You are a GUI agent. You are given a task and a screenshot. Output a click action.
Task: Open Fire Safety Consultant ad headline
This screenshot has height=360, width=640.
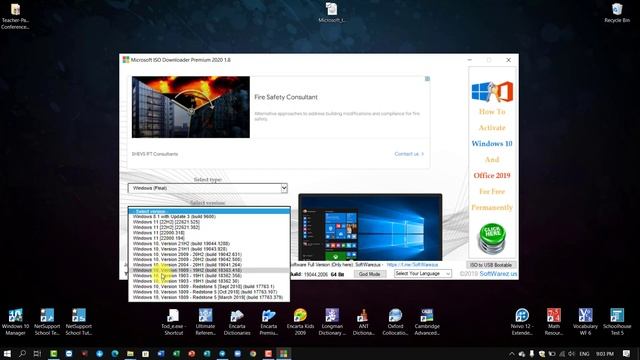[286, 97]
